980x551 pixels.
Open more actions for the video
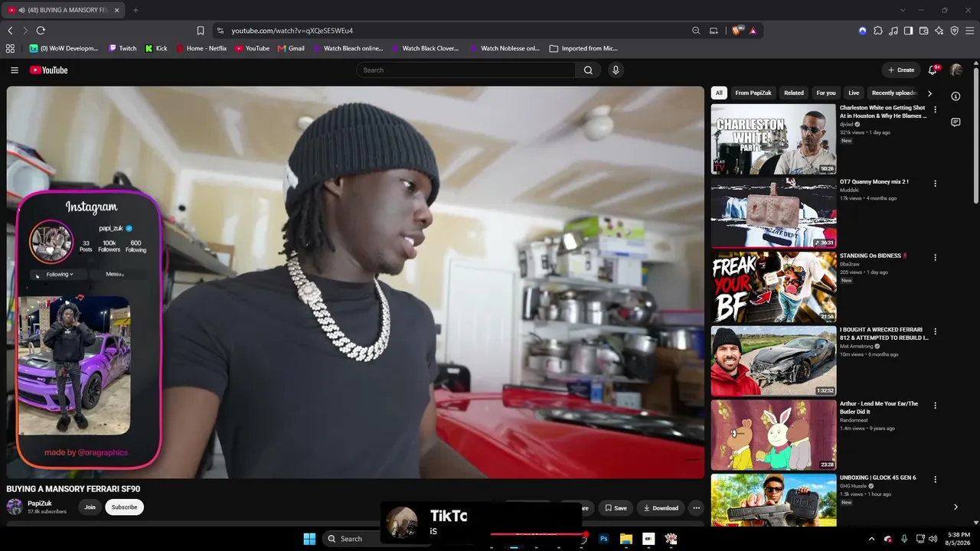696,508
